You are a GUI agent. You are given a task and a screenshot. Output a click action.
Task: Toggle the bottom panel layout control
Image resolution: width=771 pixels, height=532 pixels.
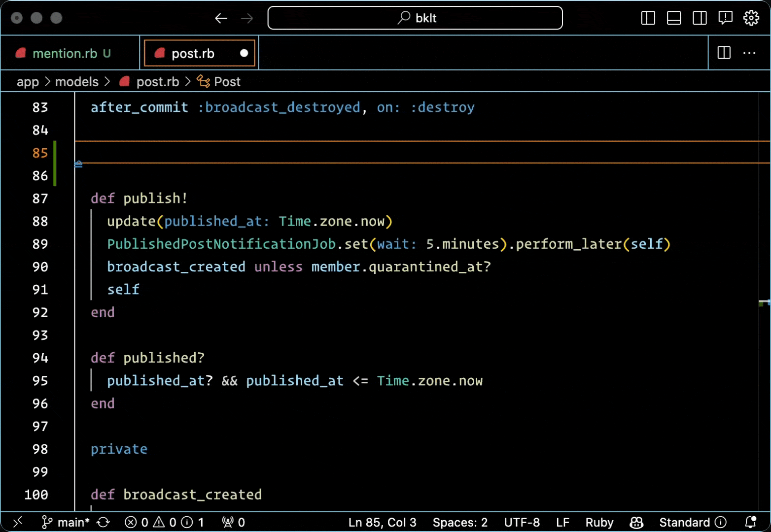click(x=673, y=18)
